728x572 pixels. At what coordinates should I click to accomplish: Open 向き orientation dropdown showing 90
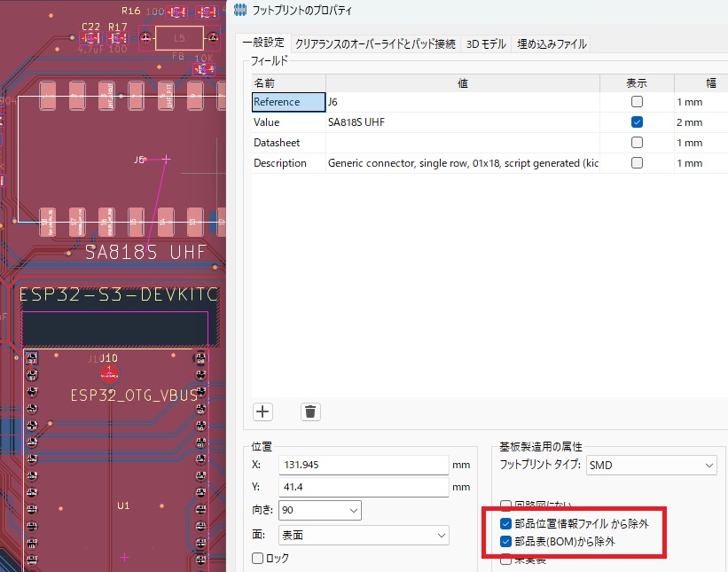coord(320,510)
